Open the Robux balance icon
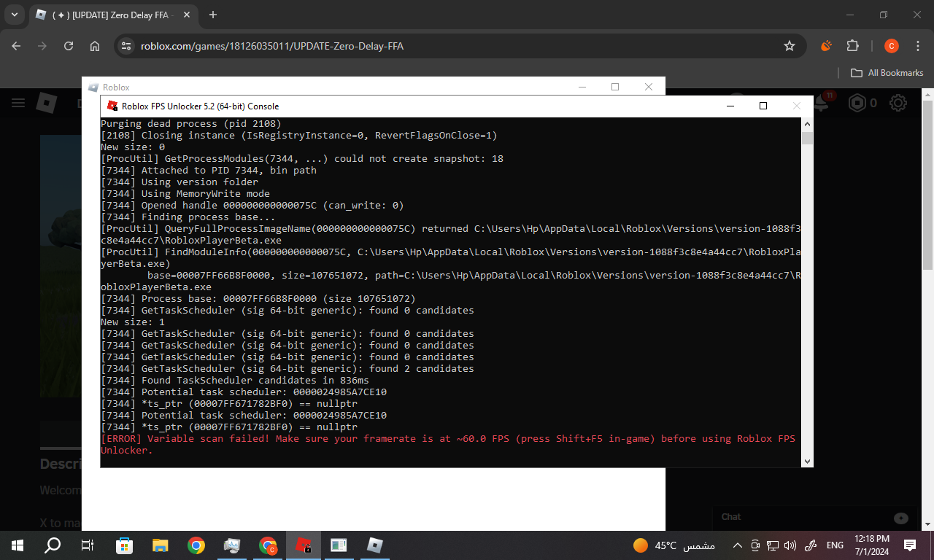Screen dimensions: 934x560 click(x=857, y=104)
